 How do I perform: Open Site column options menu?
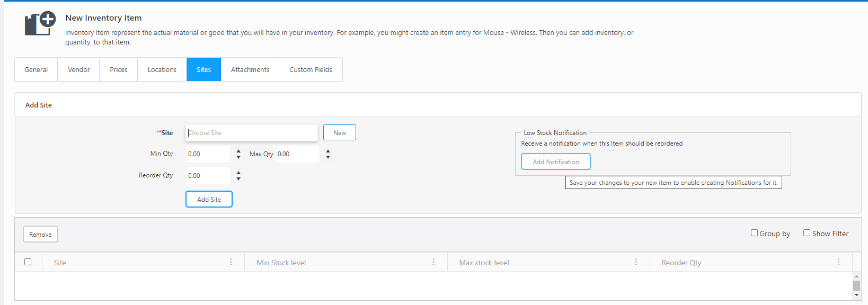pos(231,262)
